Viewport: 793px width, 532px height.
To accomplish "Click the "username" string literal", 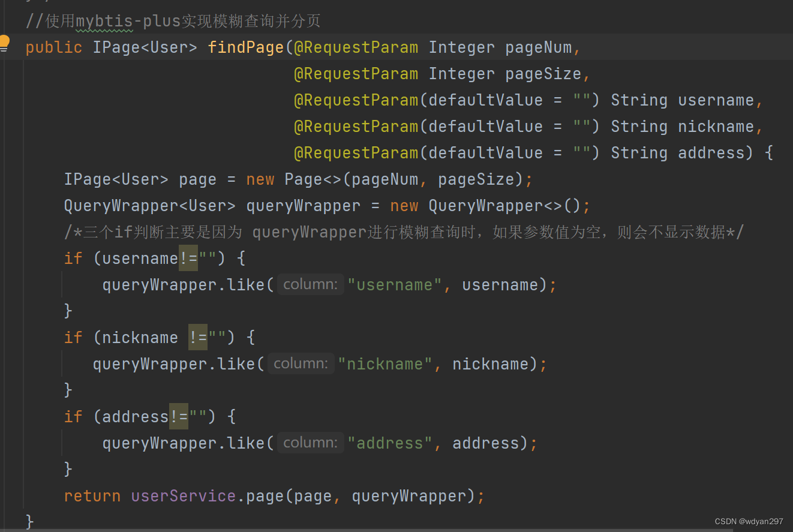I will point(395,285).
